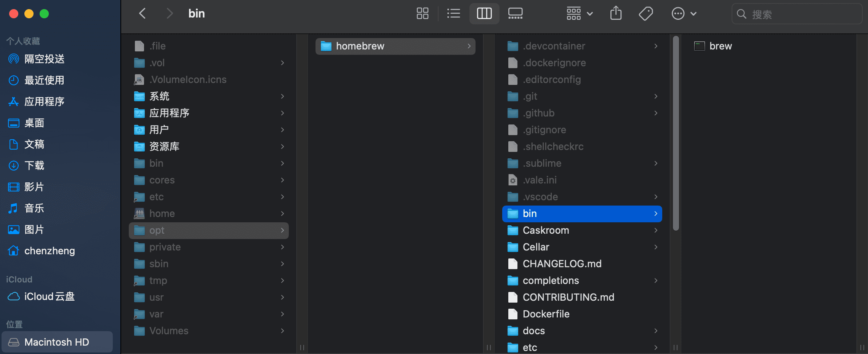This screenshot has height=354, width=868.
Task: Select the var folder
Action: coord(209,314)
